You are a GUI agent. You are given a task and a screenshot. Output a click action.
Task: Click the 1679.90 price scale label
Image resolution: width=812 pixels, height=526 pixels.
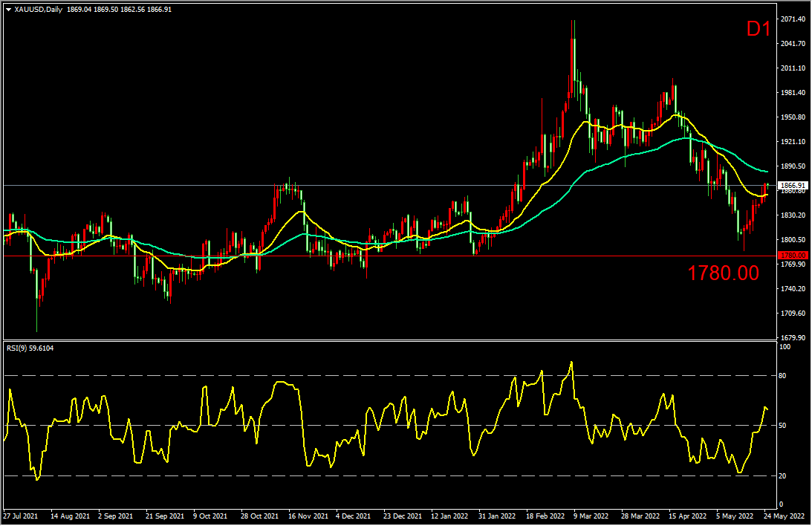[793, 337]
